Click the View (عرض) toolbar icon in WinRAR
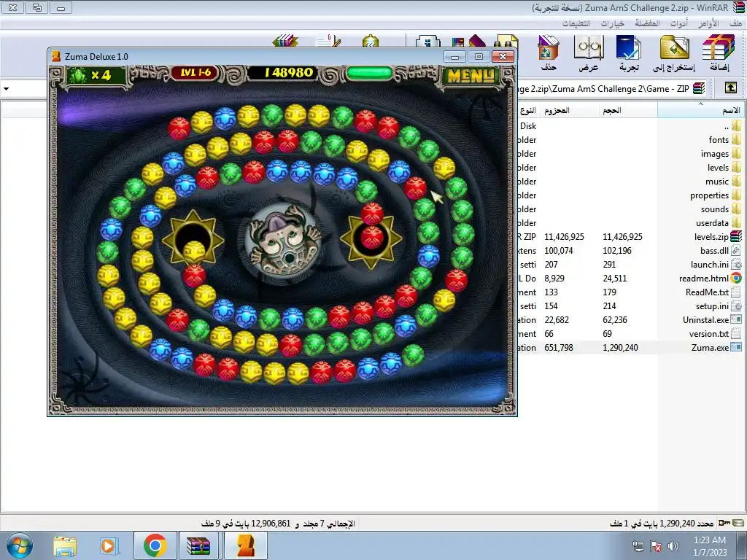The height and width of the screenshot is (560, 747). pos(589,52)
